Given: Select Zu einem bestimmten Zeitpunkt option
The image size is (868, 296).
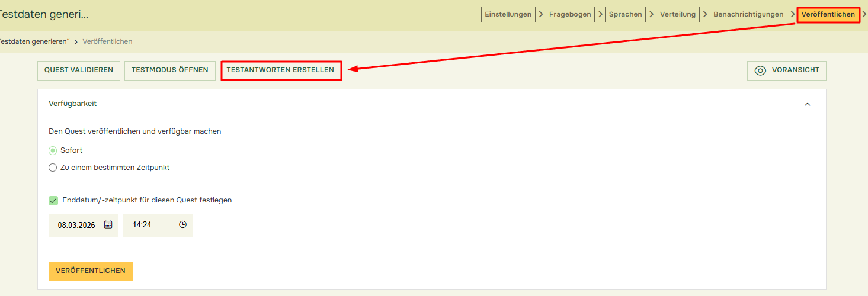Looking at the screenshot, I should [x=53, y=168].
